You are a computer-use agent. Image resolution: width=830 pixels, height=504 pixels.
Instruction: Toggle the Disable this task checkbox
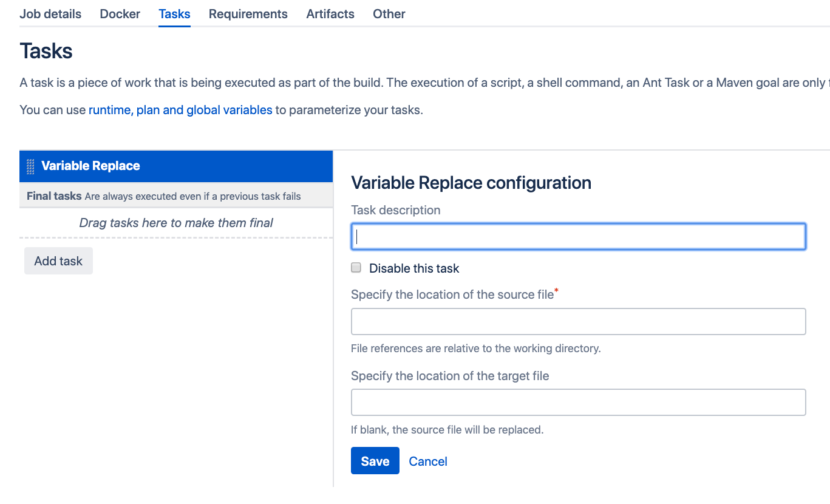tap(356, 268)
